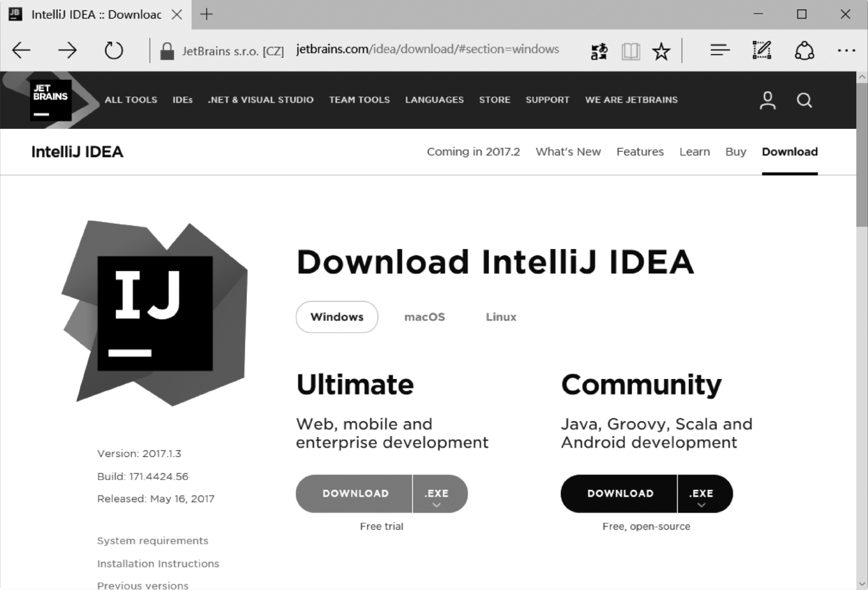This screenshot has height=590, width=868.
Task: Go back using the browser back arrow
Action: coord(21,50)
